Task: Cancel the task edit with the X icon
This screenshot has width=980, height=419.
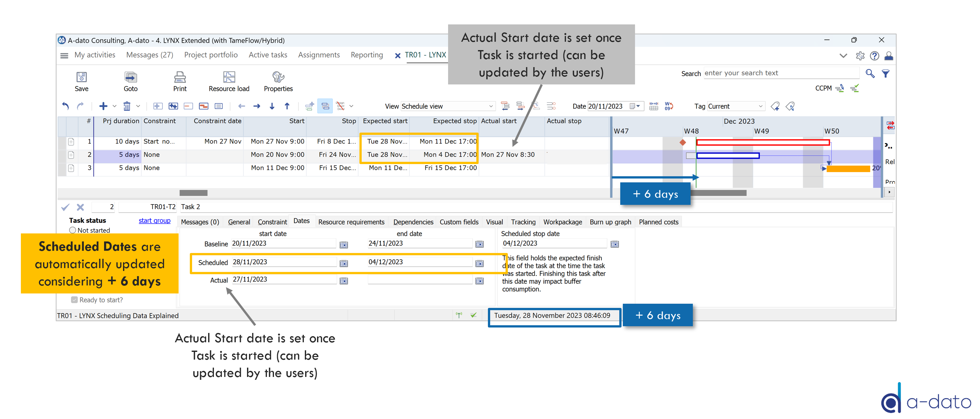Action: (80, 207)
